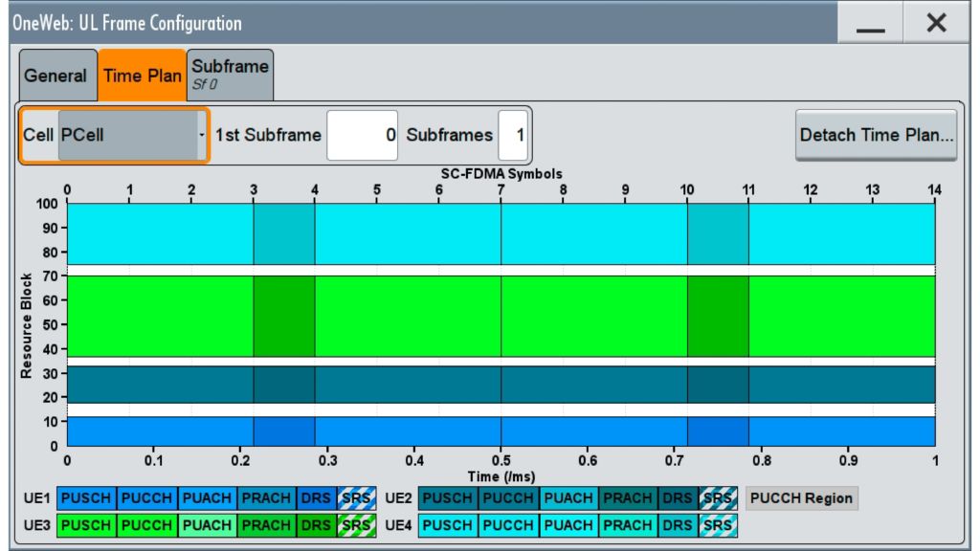Click the UE1 SRS striped legend swatch

pos(355,498)
